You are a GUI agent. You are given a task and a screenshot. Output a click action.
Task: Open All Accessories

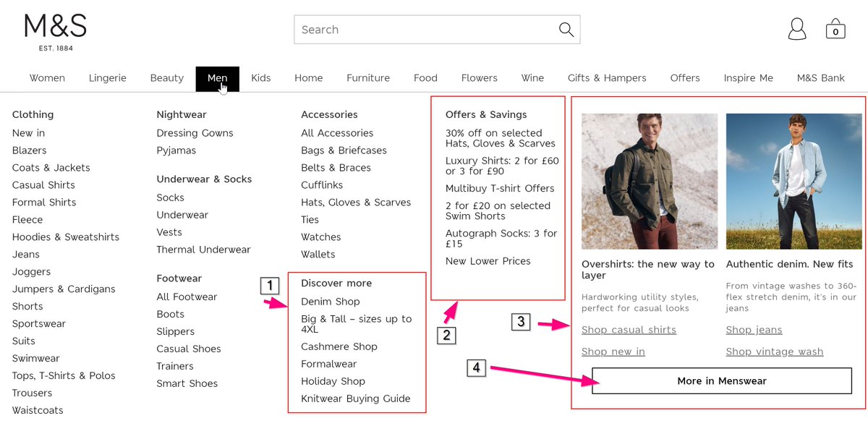(x=337, y=133)
